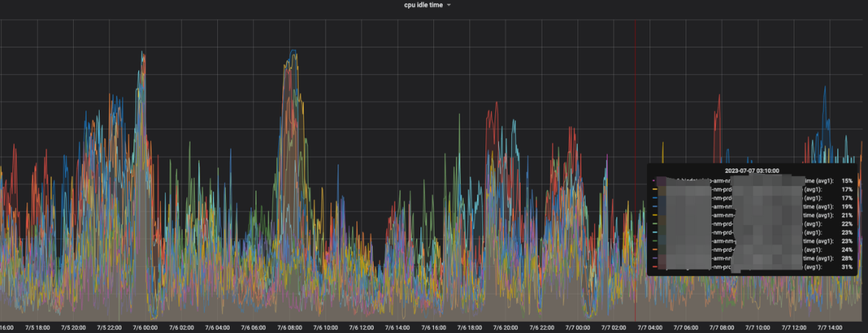Image resolution: width=868 pixels, height=333 pixels.
Task: Click the red series marker on the 31% row
Action: tap(653, 267)
